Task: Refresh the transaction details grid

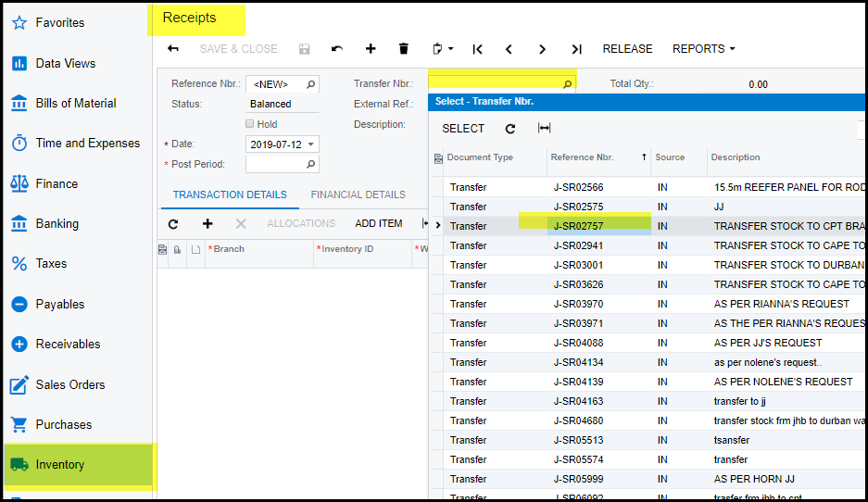Action: coord(173,223)
